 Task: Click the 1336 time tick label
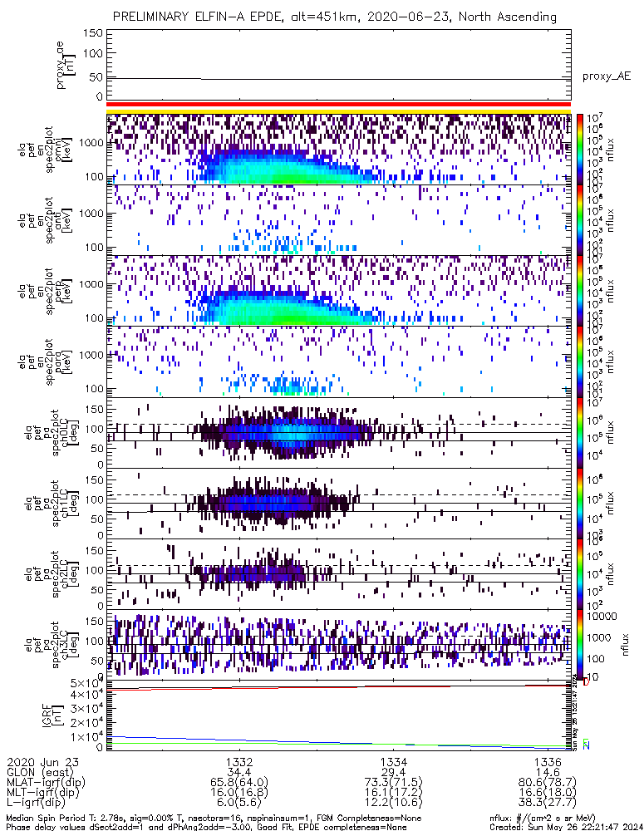point(547,761)
